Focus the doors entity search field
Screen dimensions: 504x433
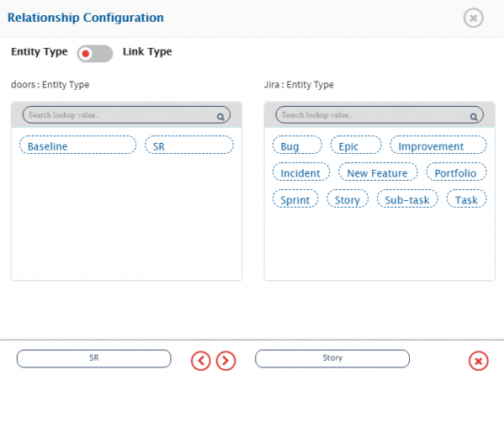click(x=118, y=115)
